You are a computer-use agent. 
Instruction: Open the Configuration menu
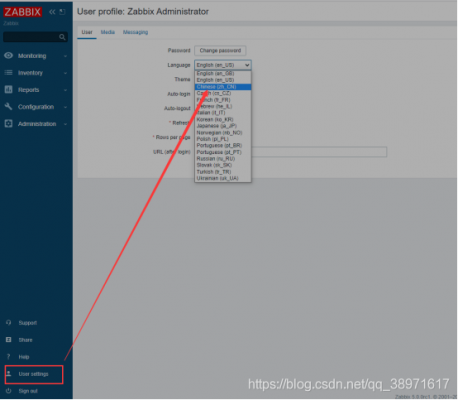pos(36,107)
